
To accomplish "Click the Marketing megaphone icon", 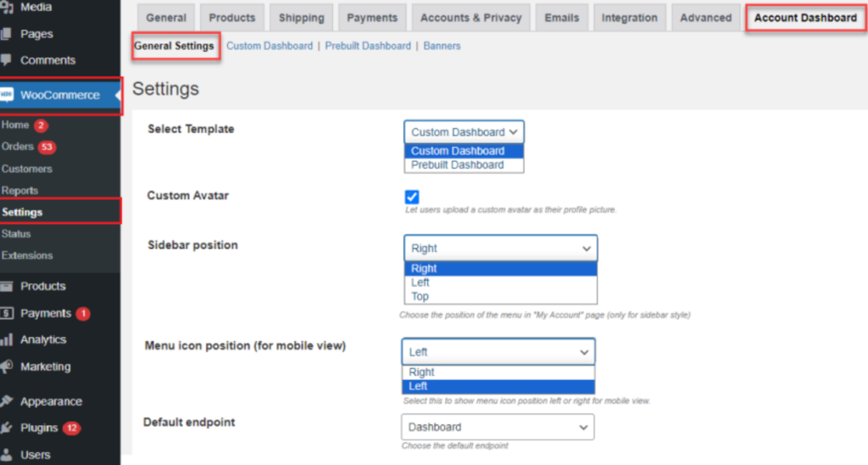I will pyautogui.click(x=7, y=367).
